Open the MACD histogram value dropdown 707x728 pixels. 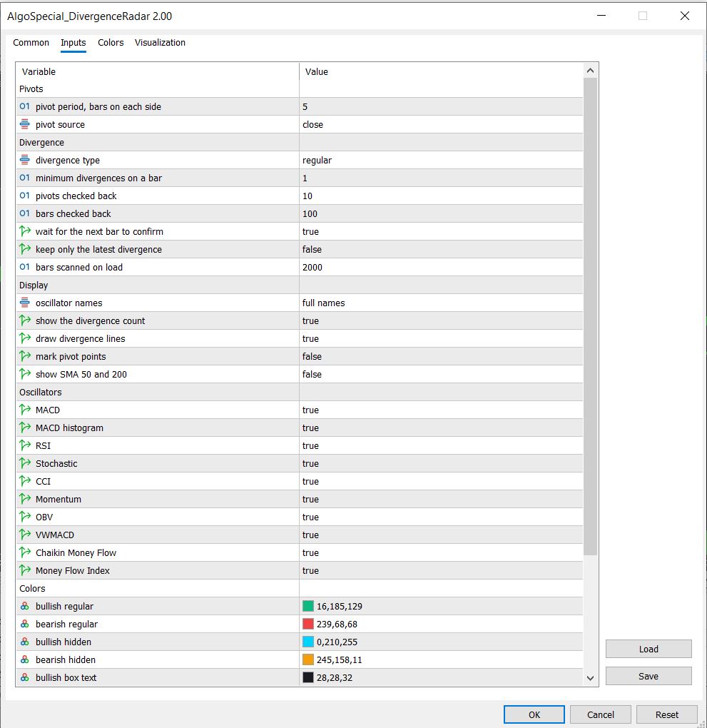[x=441, y=428]
